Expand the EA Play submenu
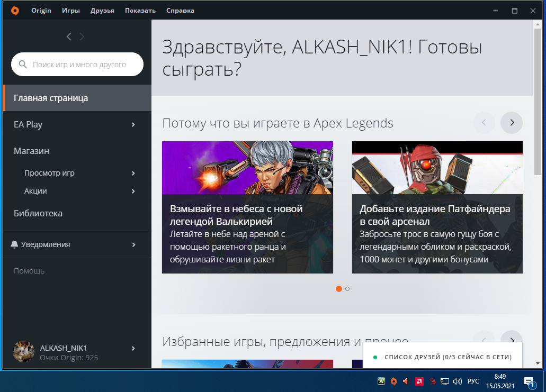Screen dimensions: 546x392 click(133, 124)
